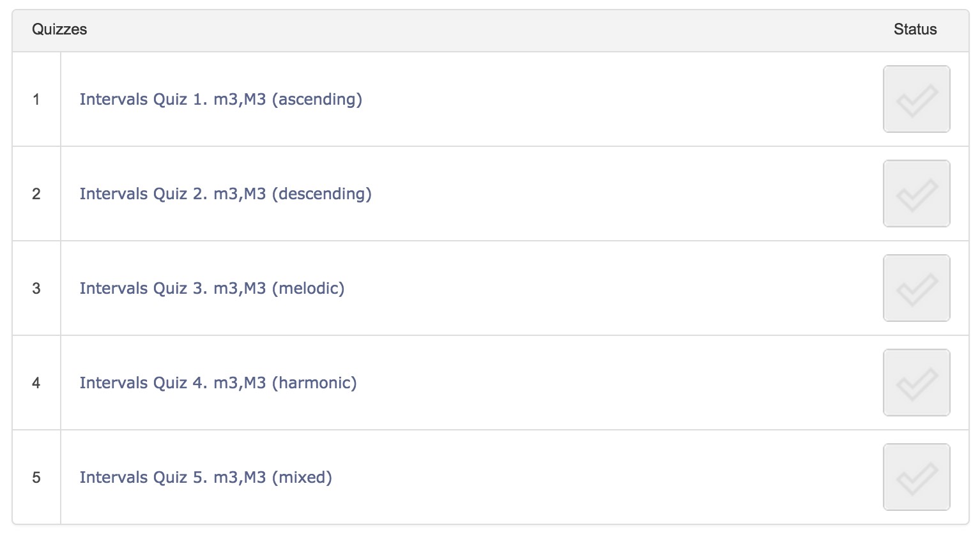
Task: Click the status checkmark for Quiz 2
Action: [916, 194]
